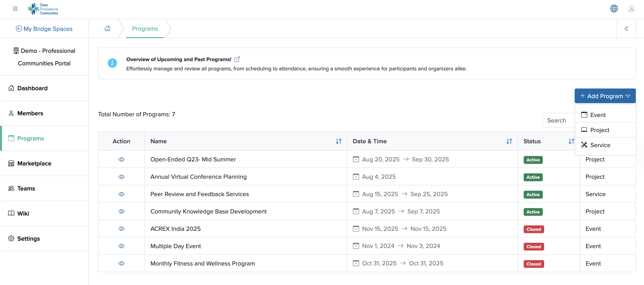Select Programs in sidebar
The image size is (644, 285).
tap(44, 138)
